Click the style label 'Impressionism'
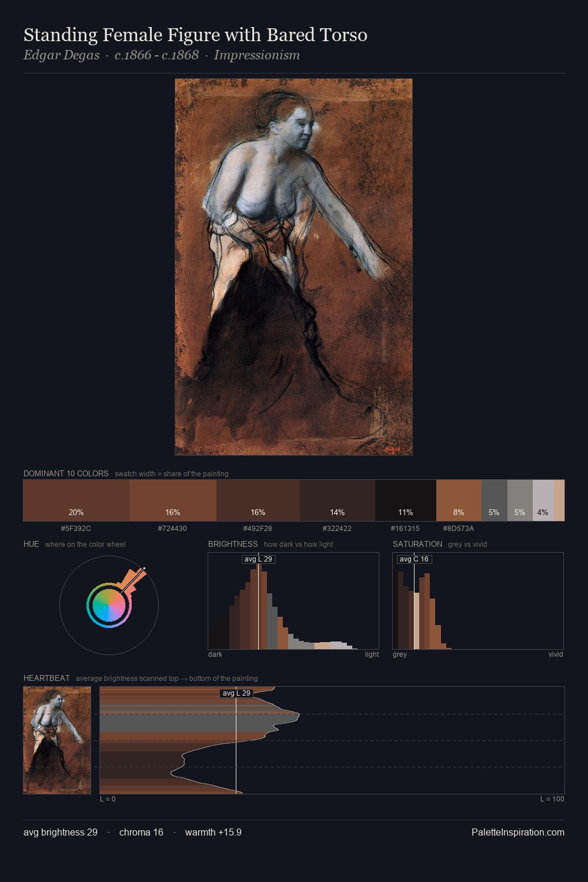 [x=257, y=55]
